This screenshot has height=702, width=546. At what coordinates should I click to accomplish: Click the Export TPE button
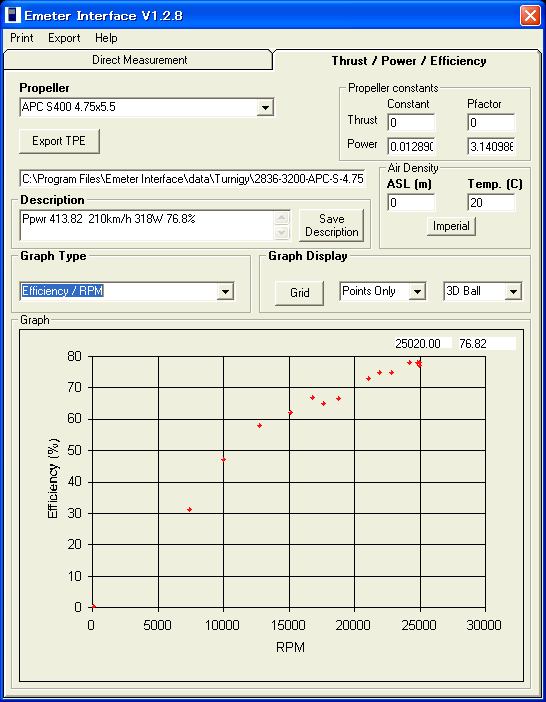pyautogui.click(x=59, y=141)
